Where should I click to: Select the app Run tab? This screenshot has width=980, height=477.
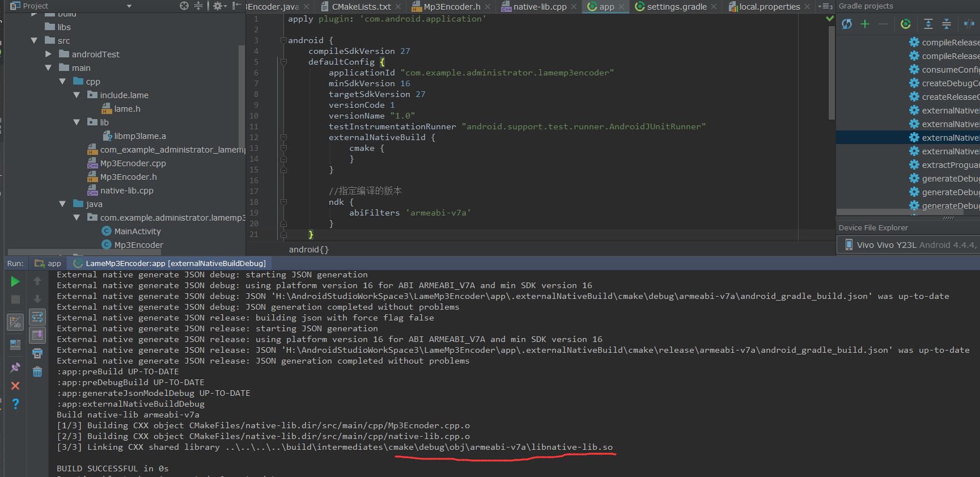point(48,263)
